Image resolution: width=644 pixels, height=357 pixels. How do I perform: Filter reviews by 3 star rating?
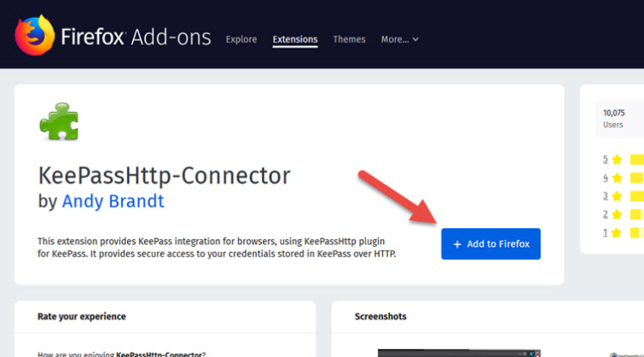pyautogui.click(x=606, y=196)
